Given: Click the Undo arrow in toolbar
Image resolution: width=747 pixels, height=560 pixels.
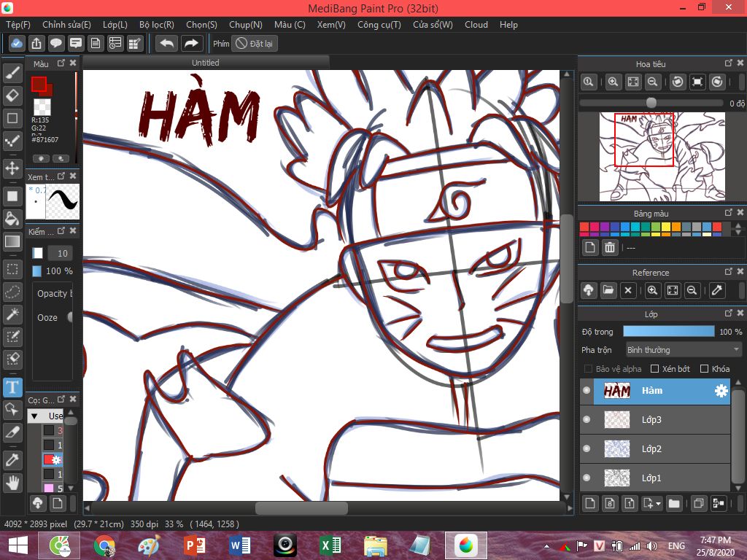Looking at the screenshot, I should point(167,43).
